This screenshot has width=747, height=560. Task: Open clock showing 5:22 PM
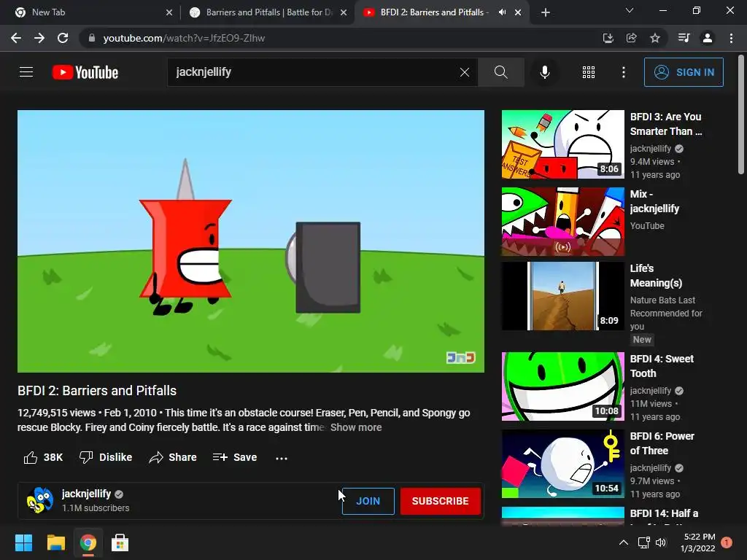pyautogui.click(x=698, y=542)
